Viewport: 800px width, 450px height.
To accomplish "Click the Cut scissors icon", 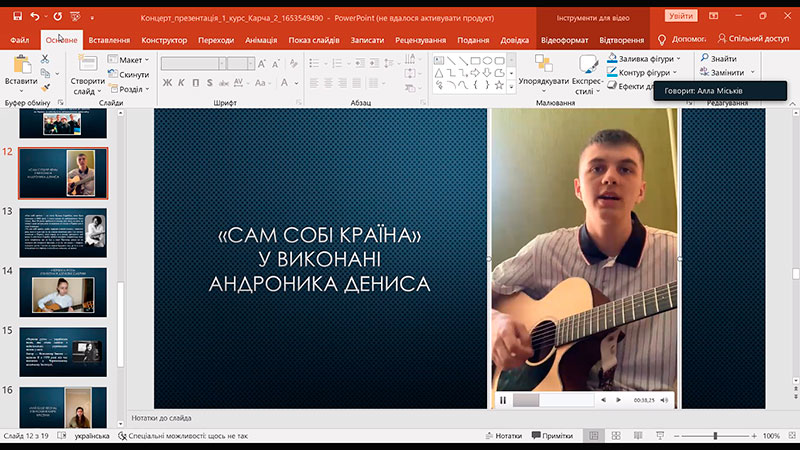I will [45, 59].
